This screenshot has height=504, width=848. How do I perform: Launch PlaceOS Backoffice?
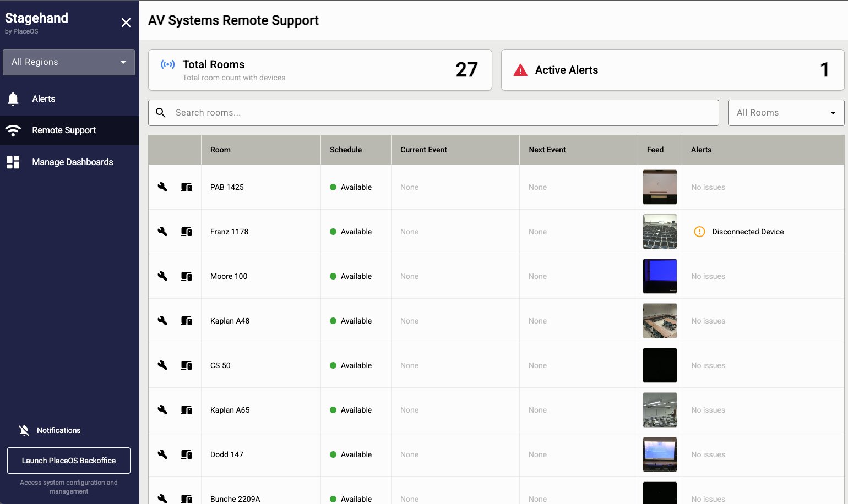(x=69, y=461)
